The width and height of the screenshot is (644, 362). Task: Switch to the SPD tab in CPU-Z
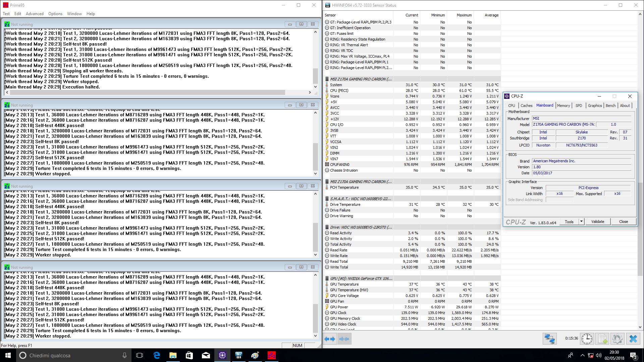[x=579, y=106]
